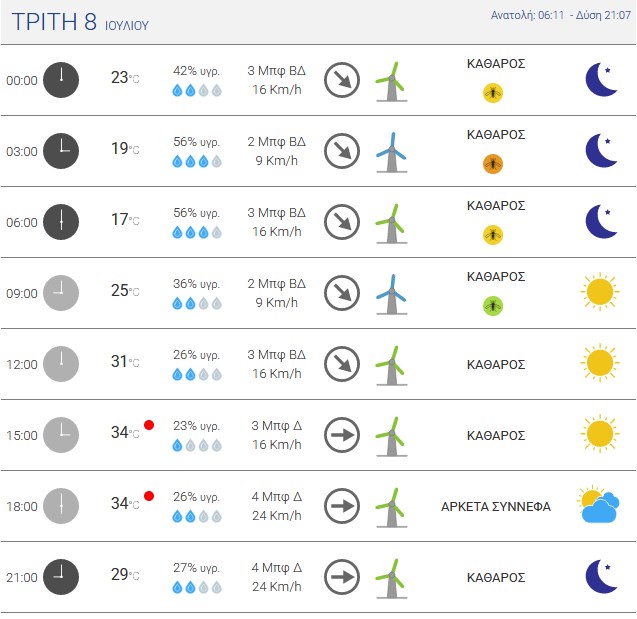Click the ΤΡΙΤΗ 8 ΙΟΥΛΙΟΥ date header

[80, 23]
